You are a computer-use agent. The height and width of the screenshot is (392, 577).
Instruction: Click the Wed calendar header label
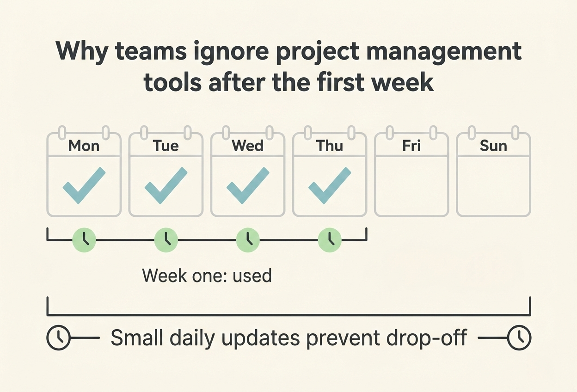click(x=247, y=146)
